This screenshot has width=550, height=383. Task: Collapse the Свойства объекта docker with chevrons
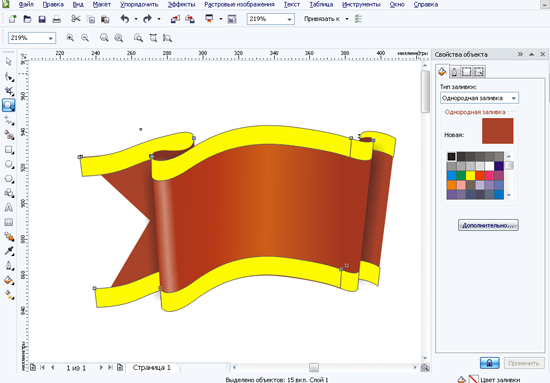pyautogui.click(x=520, y=54)
